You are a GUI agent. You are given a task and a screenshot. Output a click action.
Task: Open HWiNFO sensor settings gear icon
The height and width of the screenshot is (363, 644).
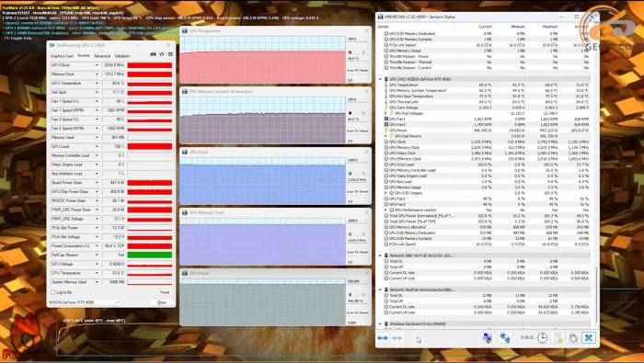(x=573, y=338)
